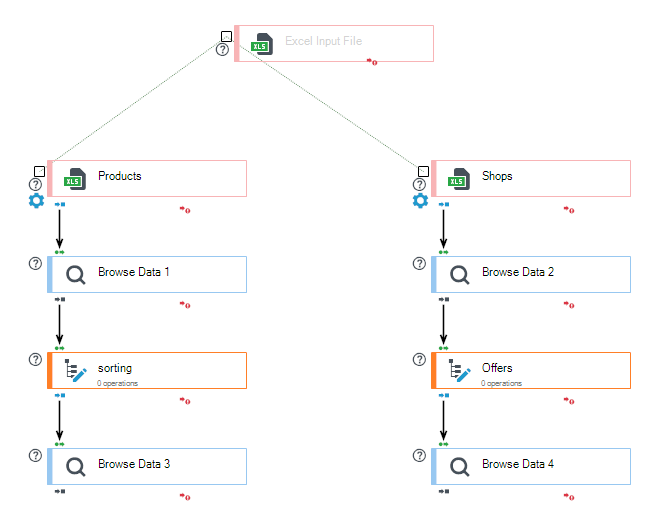This screenshot has height=529, width=659.
Task: Click the output port below Shops node
Action: click(x=444, y=204)
